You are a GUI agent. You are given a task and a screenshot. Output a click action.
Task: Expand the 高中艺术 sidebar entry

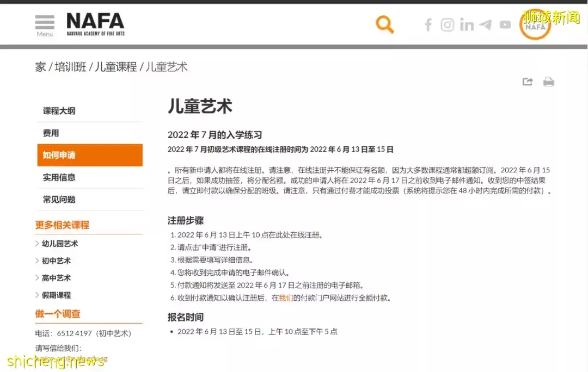click(57, 278)
